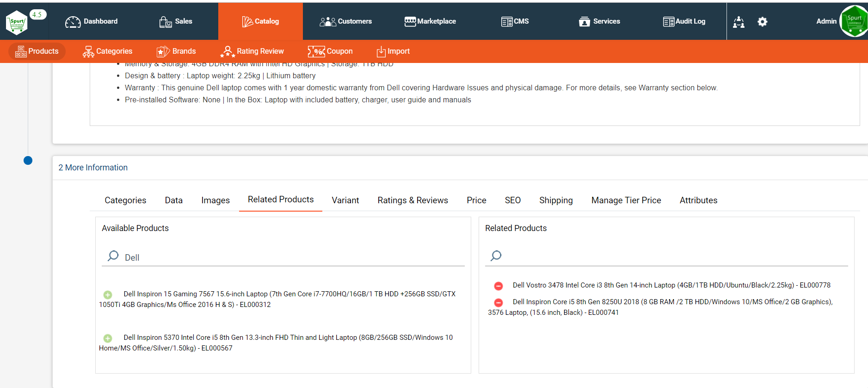The height and width of the screenshot is (388, 868).
Task: Open the Attributes tab
Action: (x=698, y=200)
